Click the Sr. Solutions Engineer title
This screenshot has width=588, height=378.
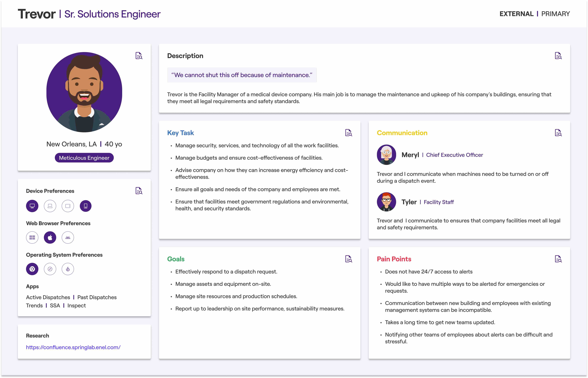coord(112,14)
